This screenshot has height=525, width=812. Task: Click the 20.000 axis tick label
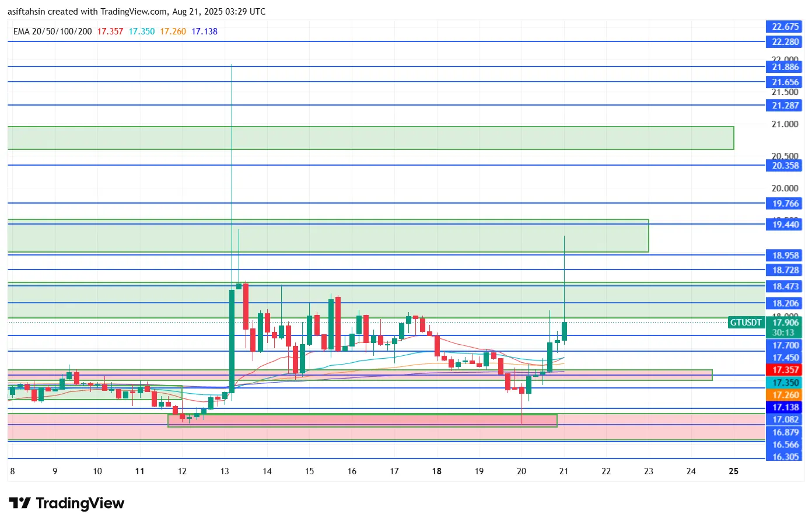[785, 188]
